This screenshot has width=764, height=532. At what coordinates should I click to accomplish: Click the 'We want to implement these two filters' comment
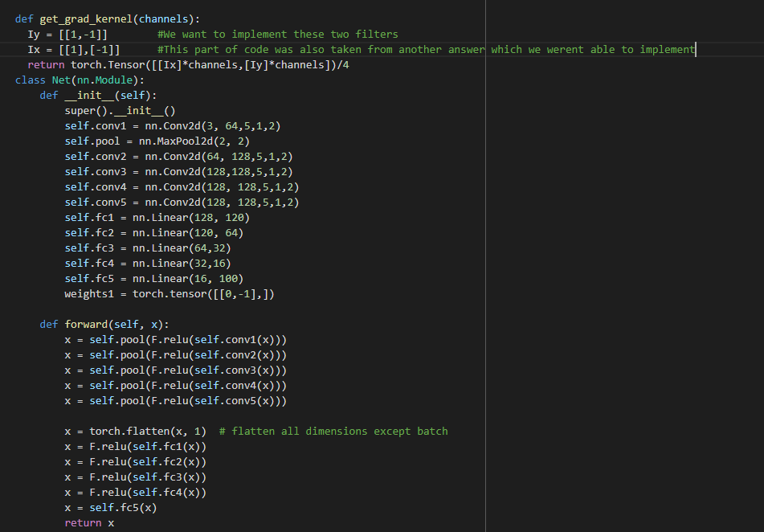click(x=278, y=34)
